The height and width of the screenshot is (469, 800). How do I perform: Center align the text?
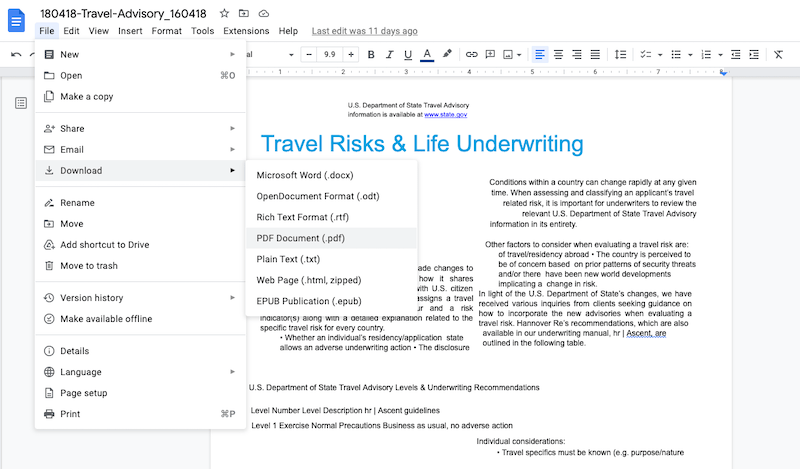[x=558, y=55]
